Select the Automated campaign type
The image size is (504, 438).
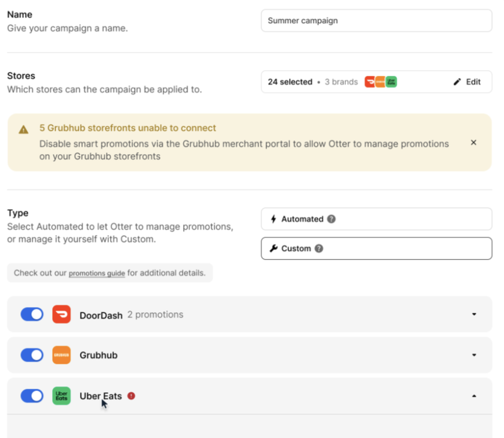click(x=377, y=219)
